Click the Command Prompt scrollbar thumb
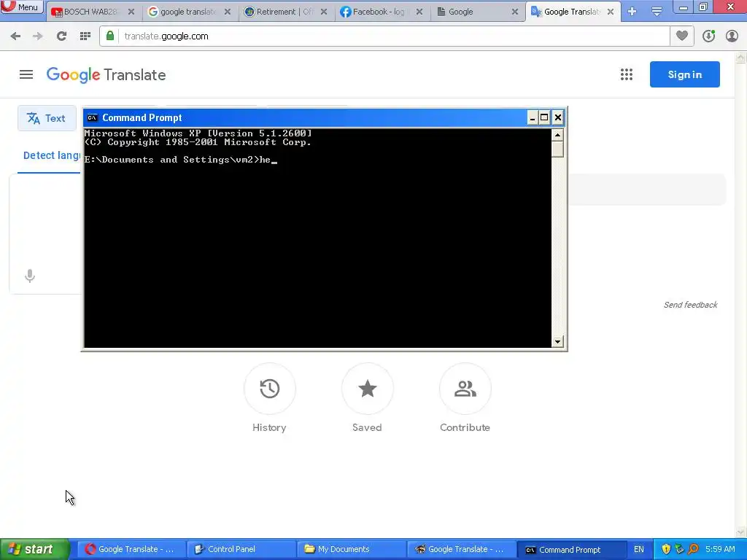Viewport: 747px width, 560px height. click(x=557, y=149)
